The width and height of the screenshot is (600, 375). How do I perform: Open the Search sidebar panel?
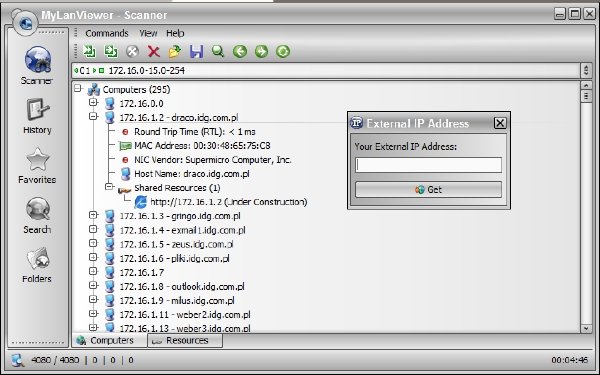tap(37, 215)
